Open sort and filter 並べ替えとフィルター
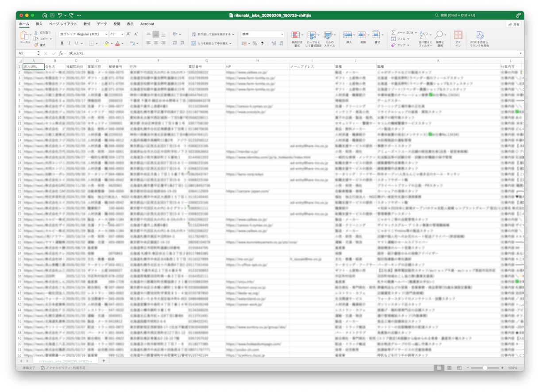The height and width of the screenshot is (392, 540). (425, 39)
